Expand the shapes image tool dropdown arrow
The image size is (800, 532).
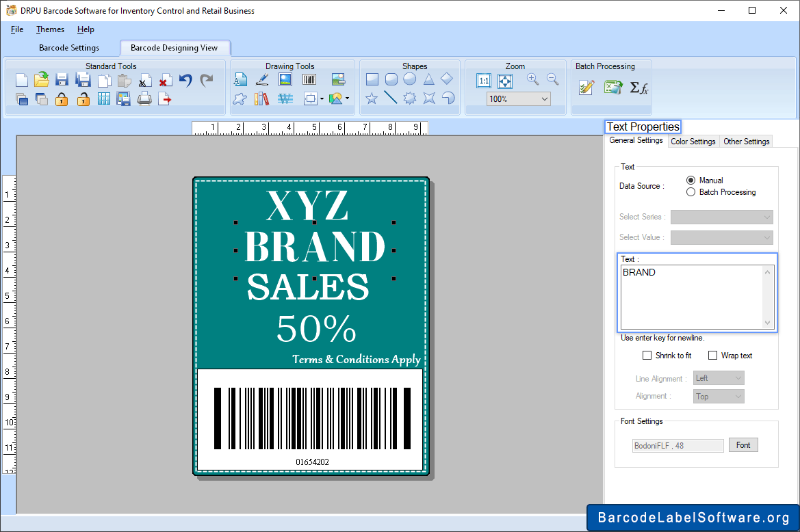tap(348, 98)
